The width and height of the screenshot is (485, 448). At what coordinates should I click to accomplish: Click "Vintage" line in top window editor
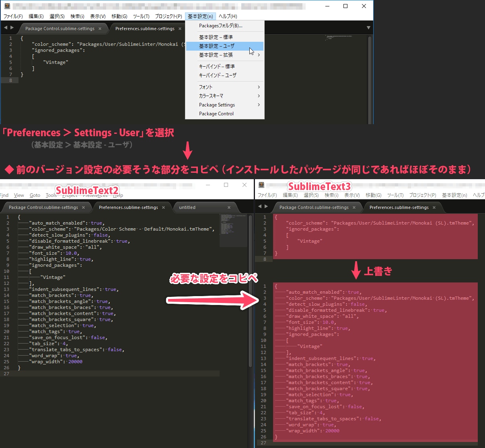pos(55,62)
